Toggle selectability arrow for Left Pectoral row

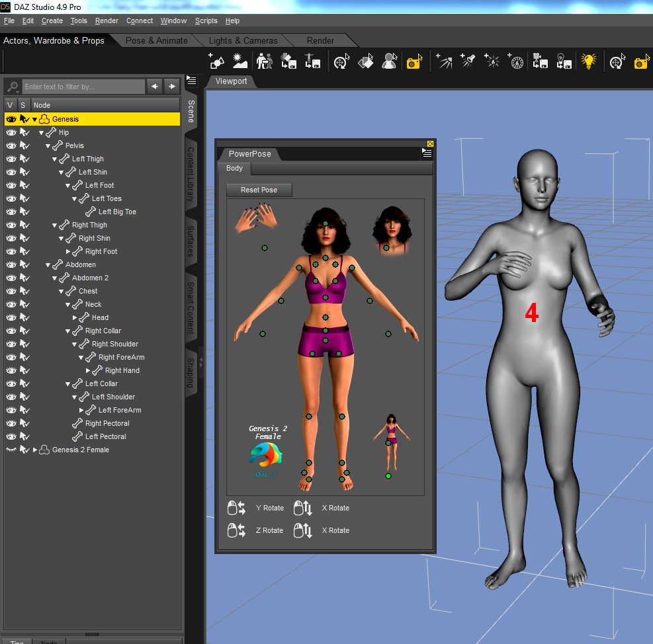pos(24,436)
